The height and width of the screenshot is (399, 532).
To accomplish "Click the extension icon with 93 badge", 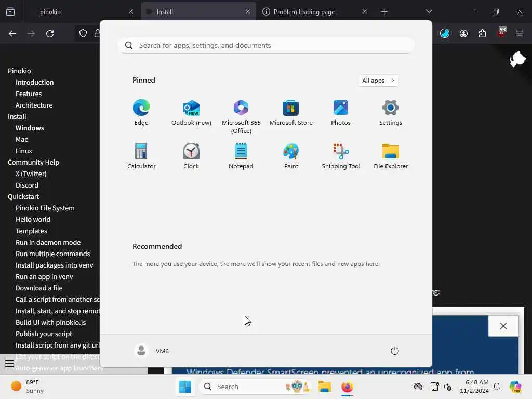I will [501, 33].
